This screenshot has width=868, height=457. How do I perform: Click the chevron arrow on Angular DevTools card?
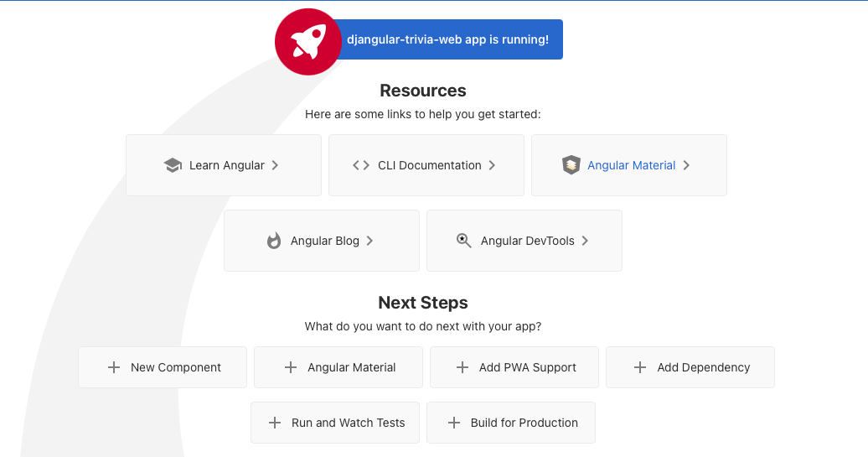point(585,241)
